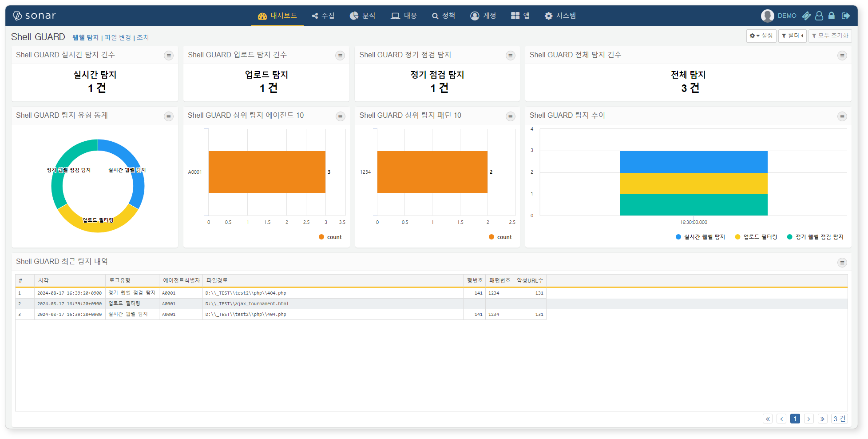Open the 계정 account menu
This screenshot has width=868, height=439.
[483, 16]
